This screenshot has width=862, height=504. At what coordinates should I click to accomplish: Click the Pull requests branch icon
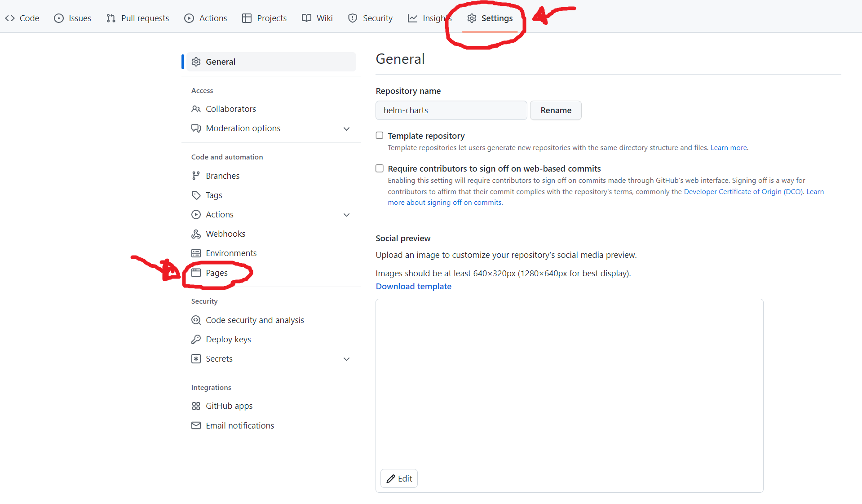(111, 18)
